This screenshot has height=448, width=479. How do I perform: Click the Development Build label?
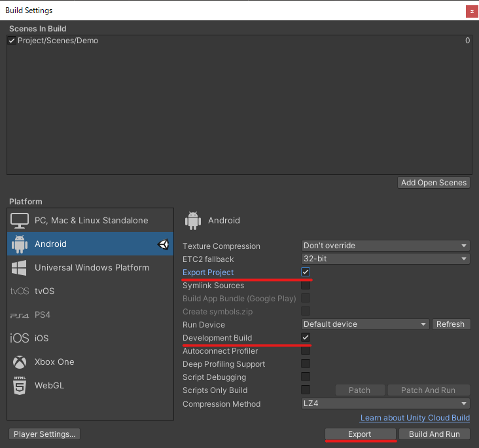pos(217,338)
